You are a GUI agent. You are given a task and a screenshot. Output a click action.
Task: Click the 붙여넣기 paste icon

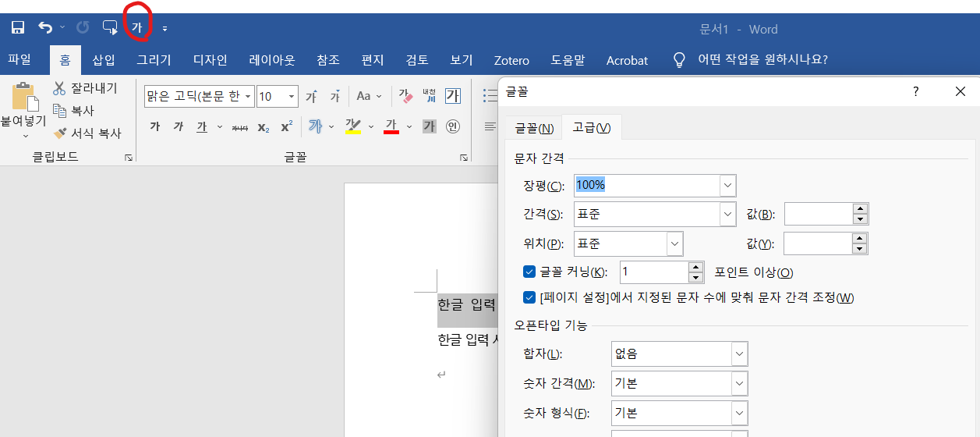[x=23, y=97]
